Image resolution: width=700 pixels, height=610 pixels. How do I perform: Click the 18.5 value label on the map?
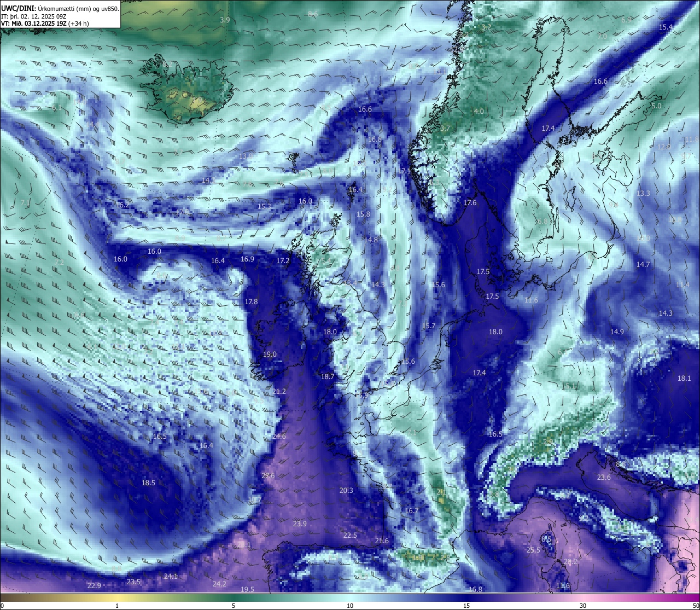click(149, 483)
